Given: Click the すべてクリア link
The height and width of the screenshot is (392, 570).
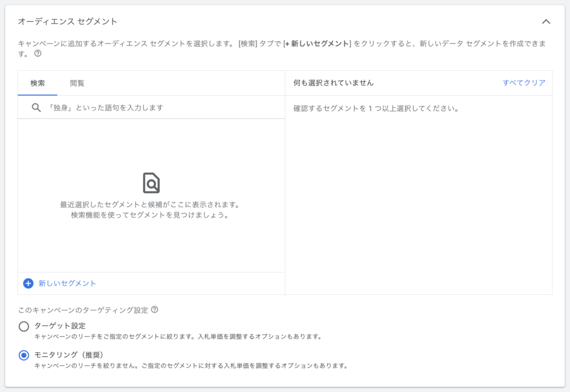Looking at the screenshot, I should 524,82.
